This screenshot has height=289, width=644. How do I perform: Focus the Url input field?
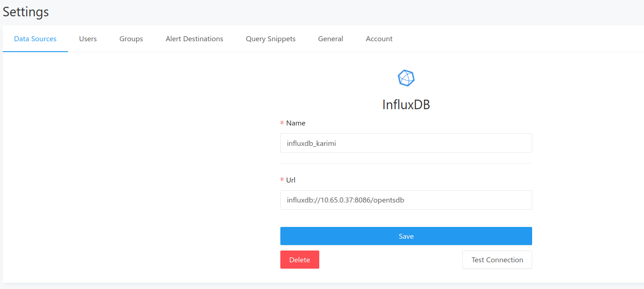pyautogui.click(x=406, y=200)
